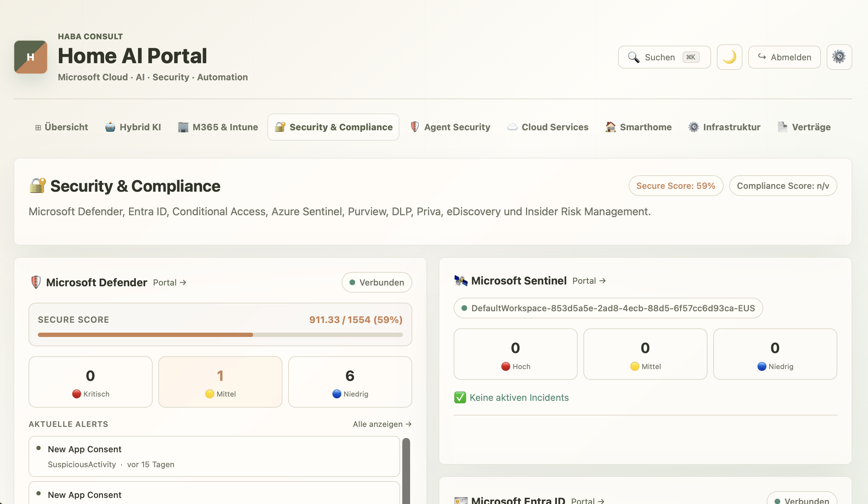Click the DefaultWorkspace Sentinel workspace pill
Screen dimensions: 868x504
pyautogui.click(x=608, y=308)
